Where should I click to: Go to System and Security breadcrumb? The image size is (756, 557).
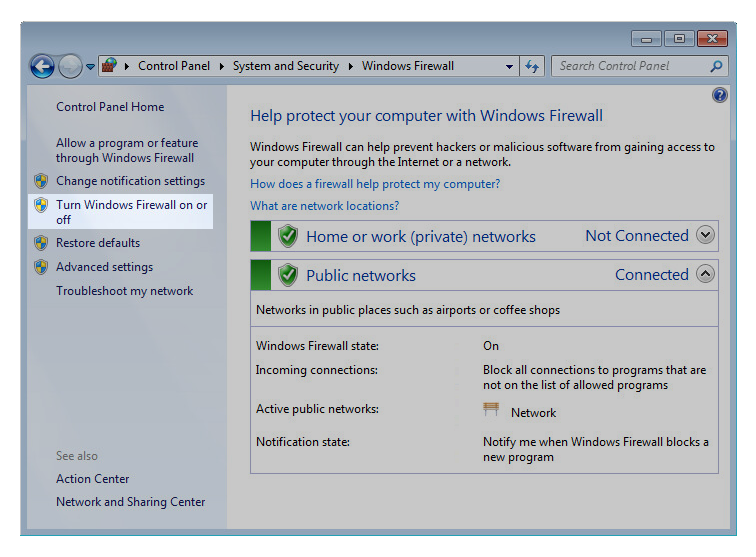pos(286,66)
